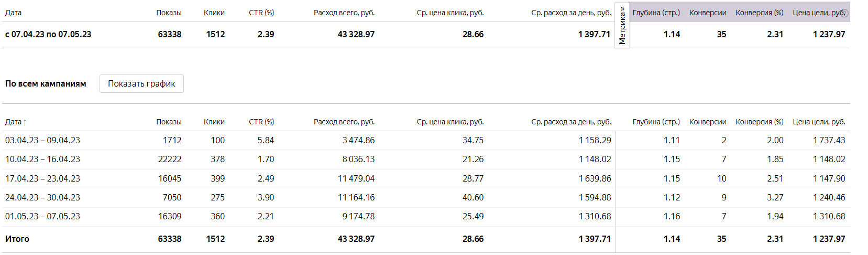Image resolution: width=868 pixels, height=255 pixels.
Task: Select the 24.04.23 – 30.04.23 week row
Action: click(42, 197)
